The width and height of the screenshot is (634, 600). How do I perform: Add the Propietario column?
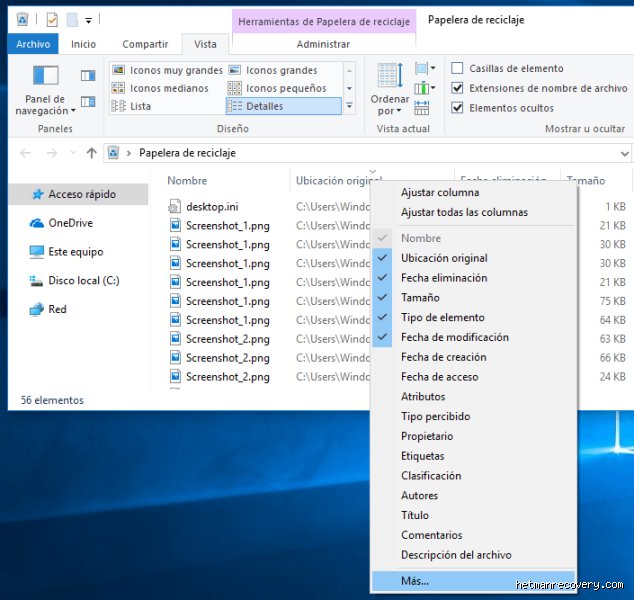coord(473,436)
